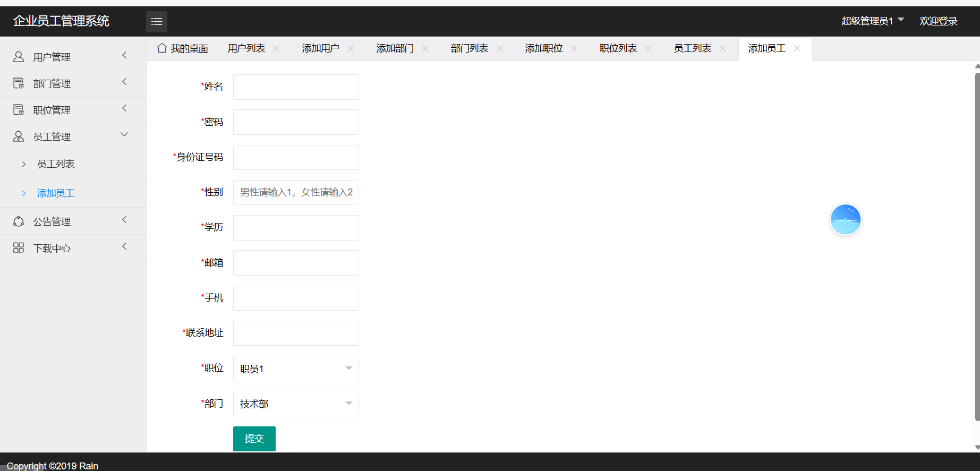Click the 职位管理 sidebar icon
This screenshot has height=471, width=980.
(x=19, y=110)
